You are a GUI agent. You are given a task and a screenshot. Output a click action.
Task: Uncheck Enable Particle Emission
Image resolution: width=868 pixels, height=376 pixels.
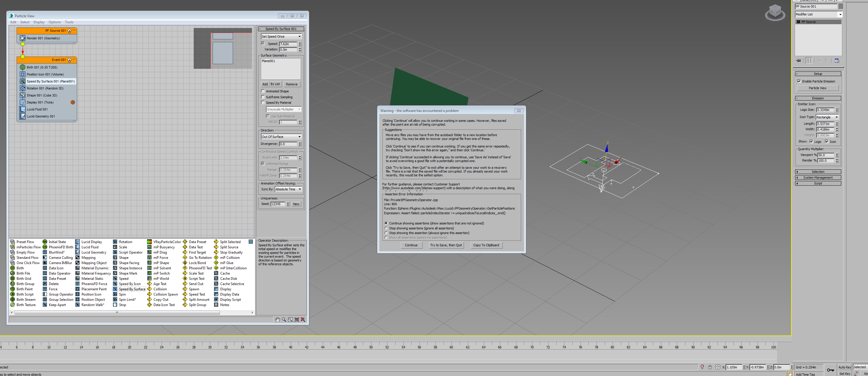tap(799, 81)
